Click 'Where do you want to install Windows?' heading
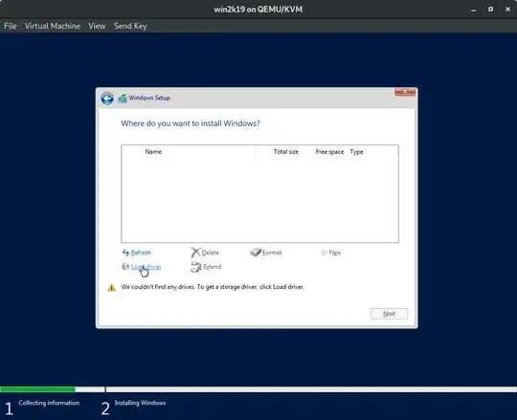The image size is (517, 420). (x=191, y=123)
